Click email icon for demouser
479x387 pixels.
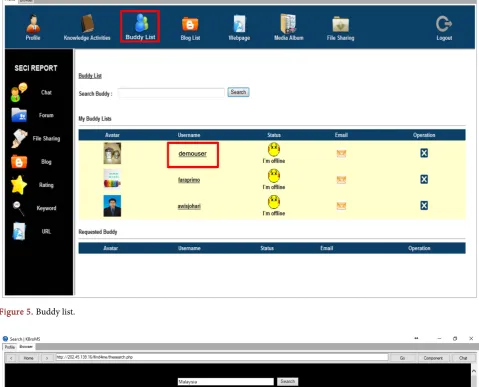coord(341,153)
